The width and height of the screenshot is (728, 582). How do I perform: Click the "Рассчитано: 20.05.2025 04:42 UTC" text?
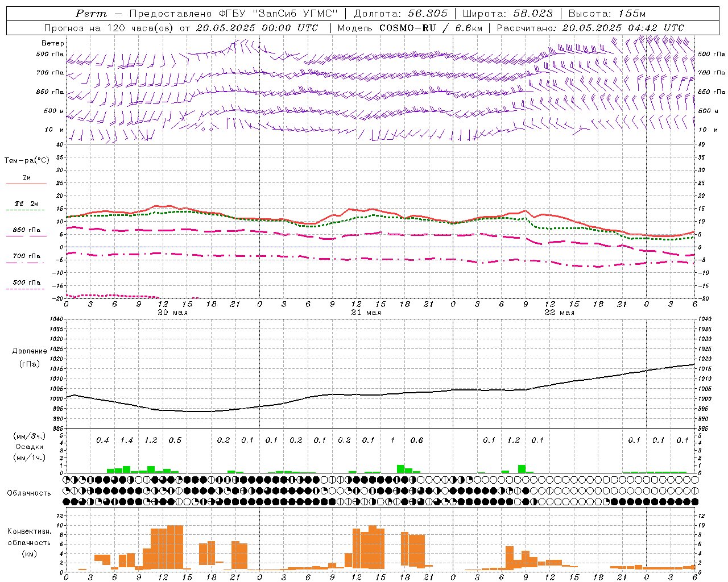[x=590, y=28]
